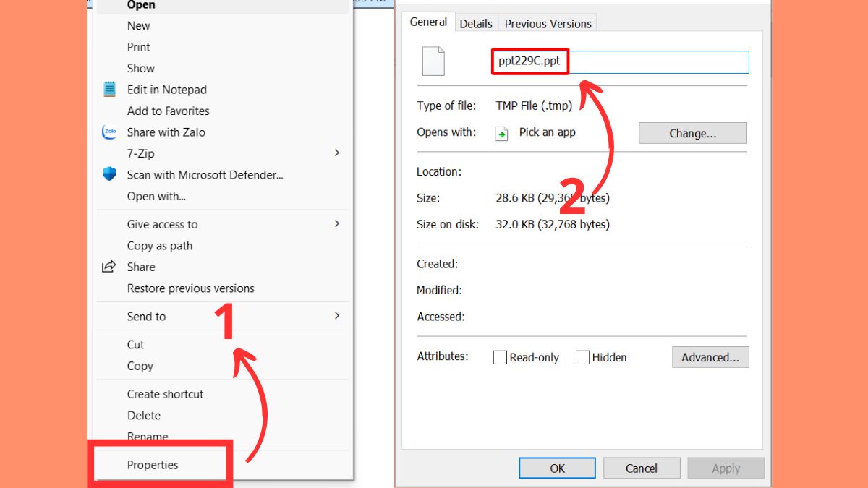Click the Pick an app text
Image resolution: width=868 pixels, height=488 pixels.
coord(548,132)
